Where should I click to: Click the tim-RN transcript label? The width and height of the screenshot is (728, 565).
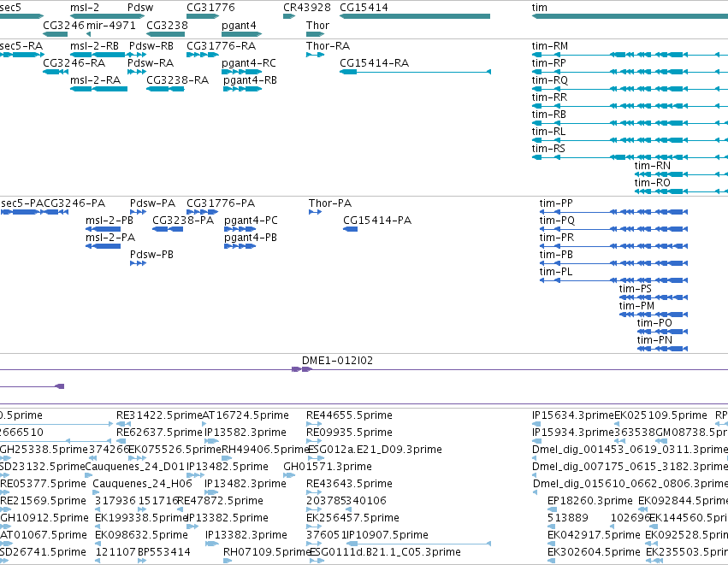653,166
